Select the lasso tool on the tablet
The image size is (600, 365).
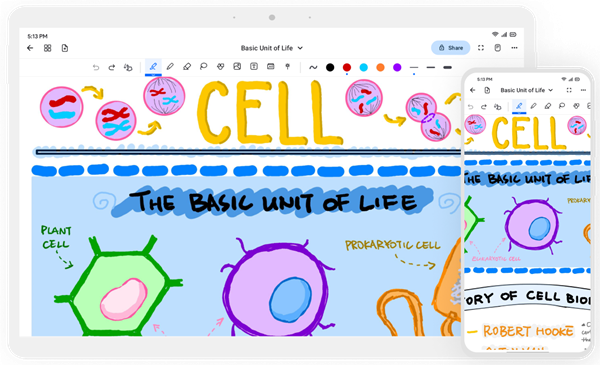pos(204,67)
